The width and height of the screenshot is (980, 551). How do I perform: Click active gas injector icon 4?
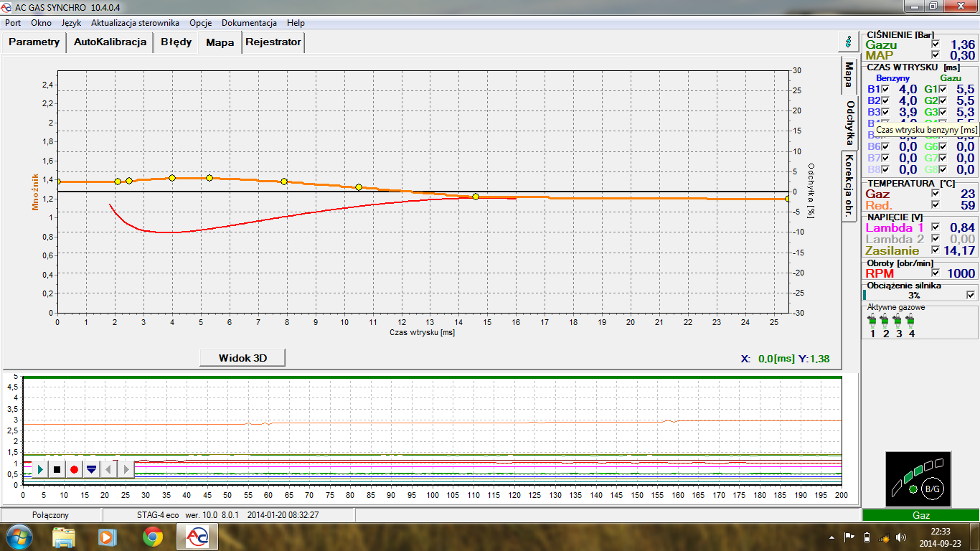pyautogui.click(x=911, y=321)
